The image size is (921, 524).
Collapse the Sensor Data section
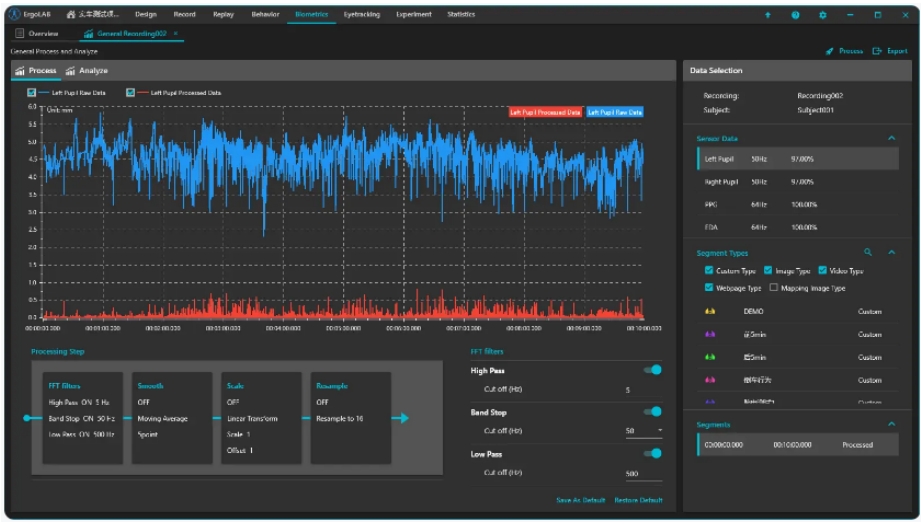[x=891, y=138]
